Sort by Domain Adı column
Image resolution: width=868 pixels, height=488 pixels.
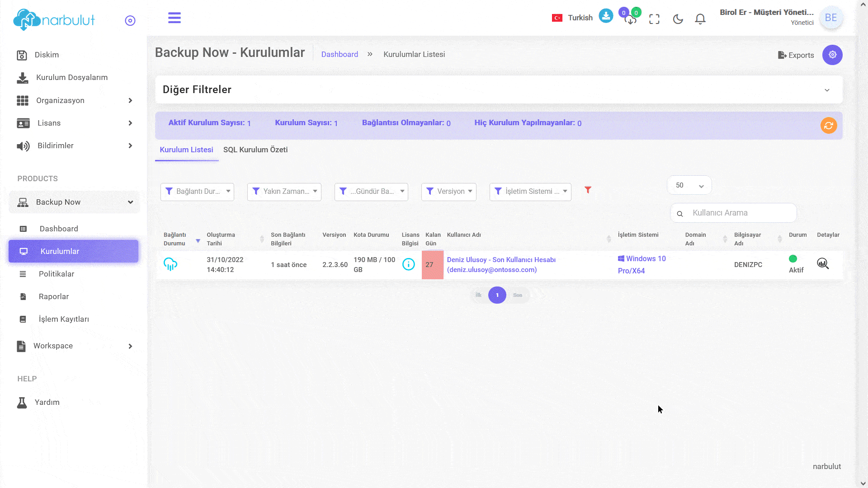click(x=706, y=239)
